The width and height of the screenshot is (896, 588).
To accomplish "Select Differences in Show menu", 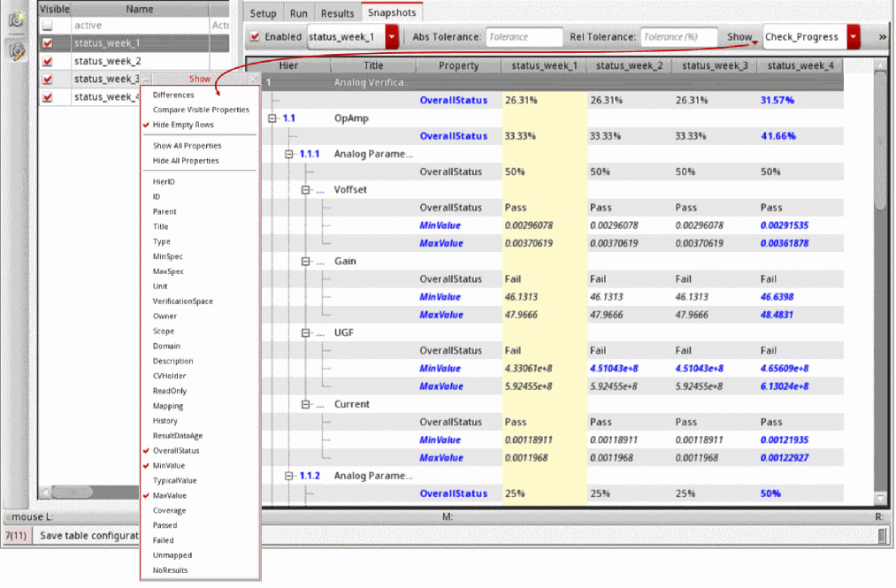I will [x=173, y=95].
